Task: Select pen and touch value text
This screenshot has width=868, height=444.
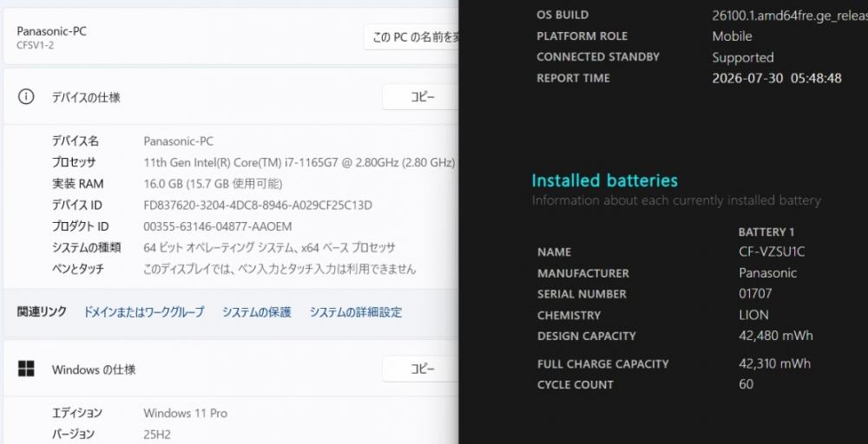Action: coord(279,270)
